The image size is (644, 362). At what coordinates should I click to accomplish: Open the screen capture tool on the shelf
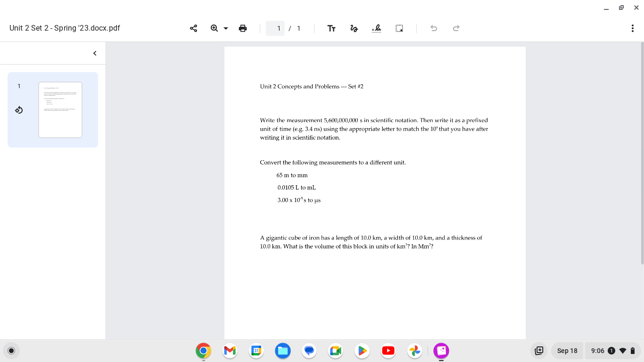point(538,351)
